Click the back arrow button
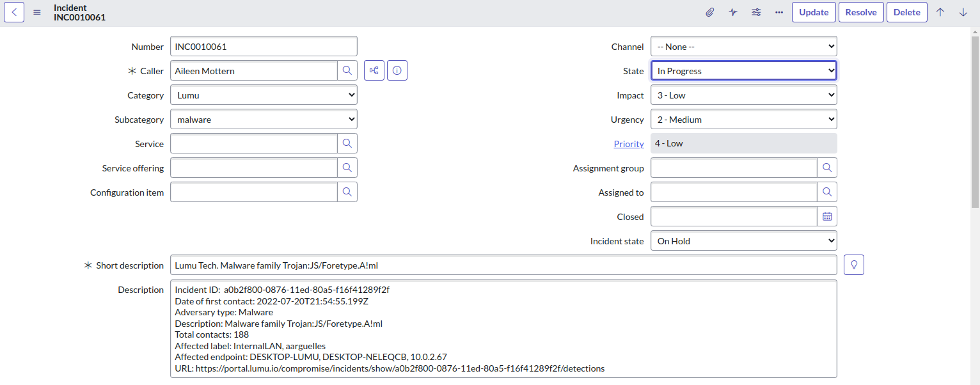The height and width of the screenshot is (385, 980). click(14, 12)
